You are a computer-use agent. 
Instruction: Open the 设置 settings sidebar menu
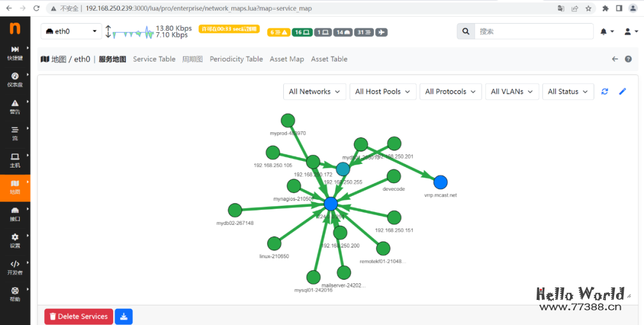point(15,240)
